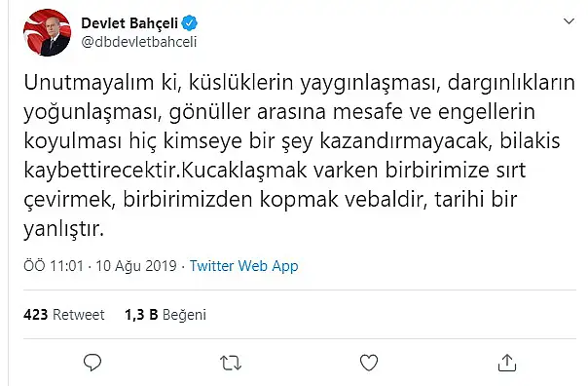Screen dimensions: 588x386
Task: Expand the tweet options caret
Action: (x=569, y=21)
